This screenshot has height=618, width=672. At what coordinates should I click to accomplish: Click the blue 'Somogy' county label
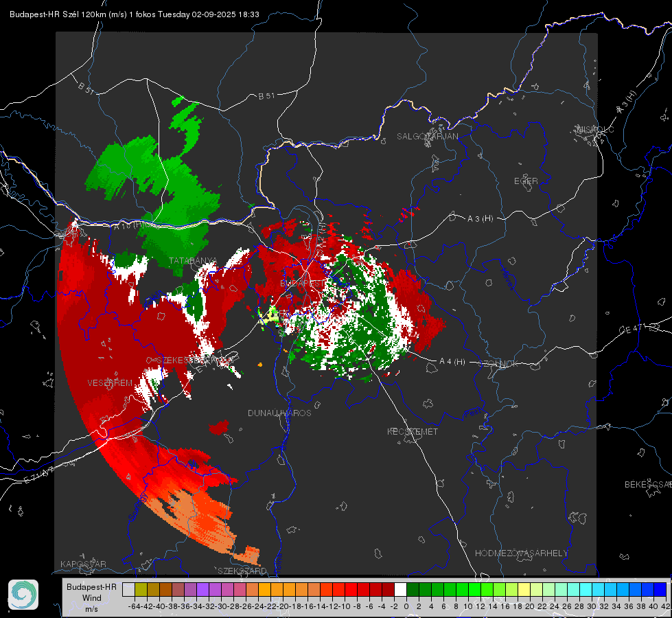(138, 507)
